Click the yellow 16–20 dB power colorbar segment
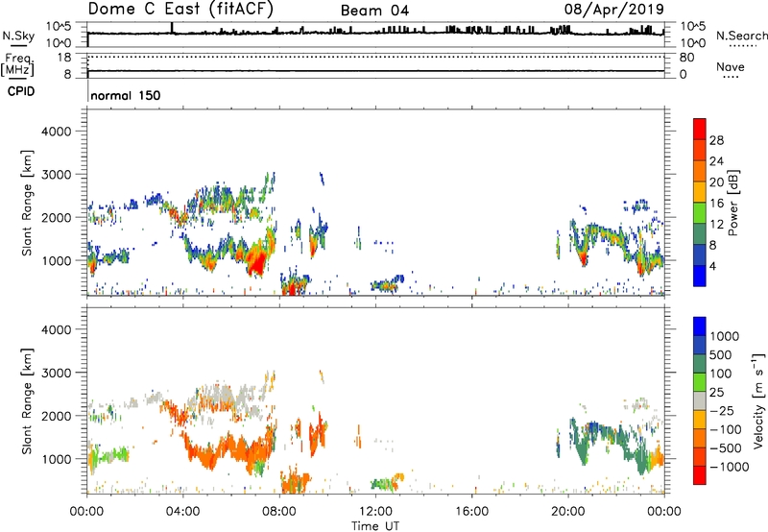 click(x=700, y=192)
